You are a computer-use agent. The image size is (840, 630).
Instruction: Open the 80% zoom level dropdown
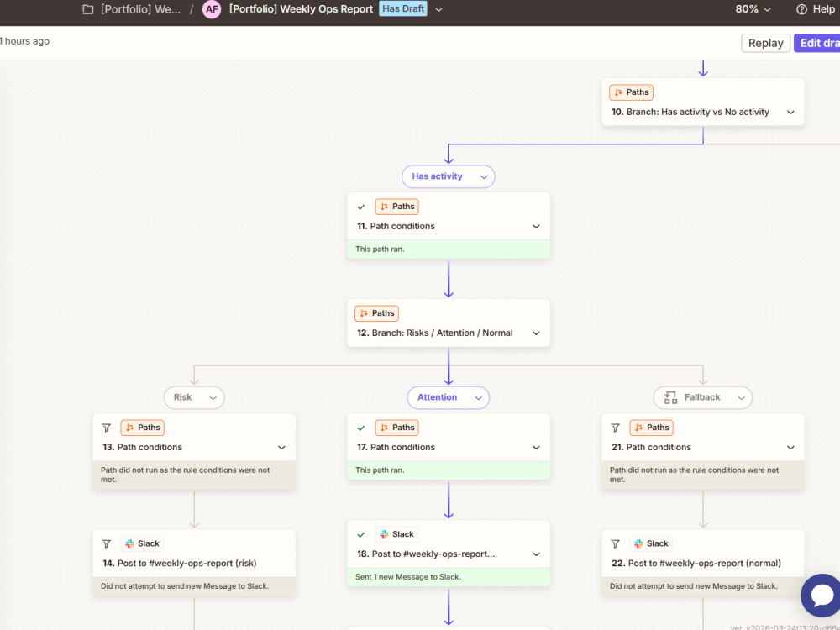(753, 9)
